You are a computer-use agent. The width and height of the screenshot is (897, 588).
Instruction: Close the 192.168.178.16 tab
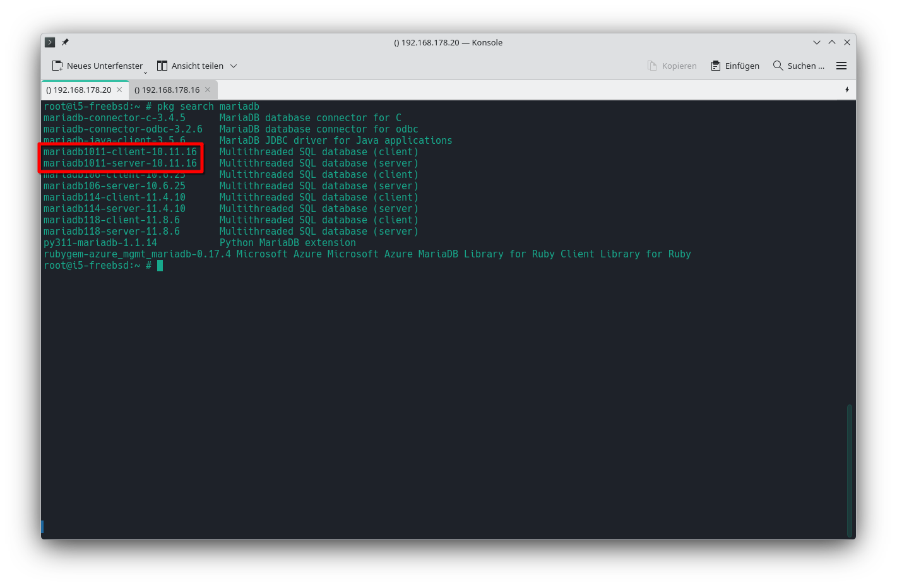pos(208,90)
